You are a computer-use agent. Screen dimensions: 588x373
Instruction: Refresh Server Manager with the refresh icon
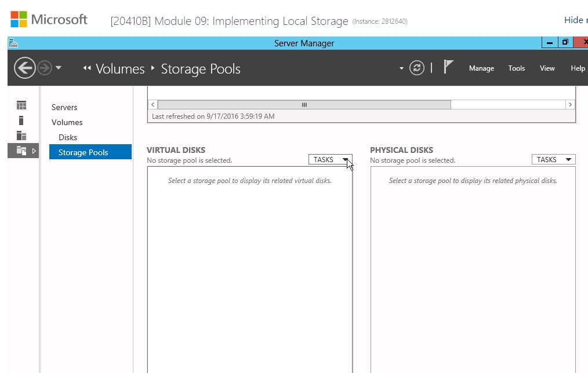[416, 68]
